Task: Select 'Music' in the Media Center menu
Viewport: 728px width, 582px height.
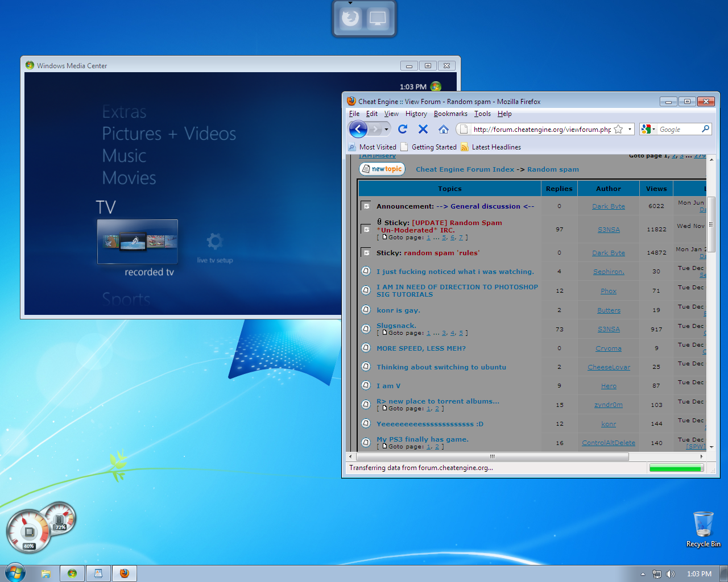Action: coord(124,156)
